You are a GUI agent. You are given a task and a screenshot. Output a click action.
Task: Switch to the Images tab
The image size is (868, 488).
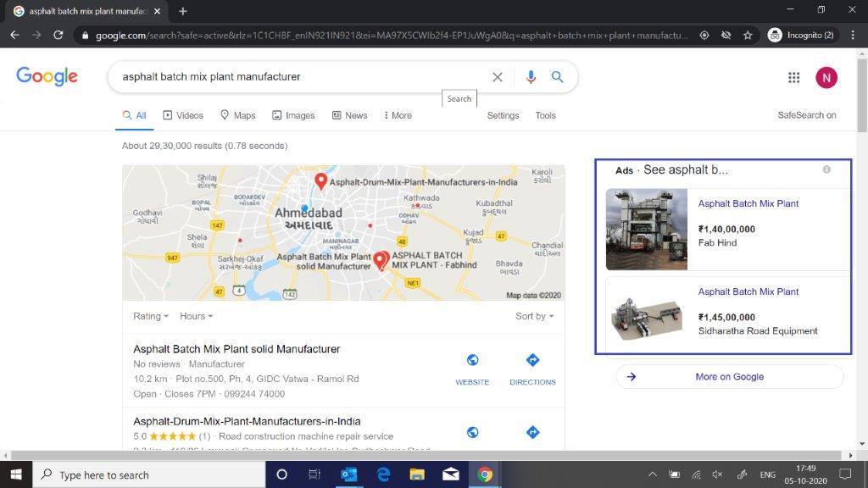click(293, 115)
